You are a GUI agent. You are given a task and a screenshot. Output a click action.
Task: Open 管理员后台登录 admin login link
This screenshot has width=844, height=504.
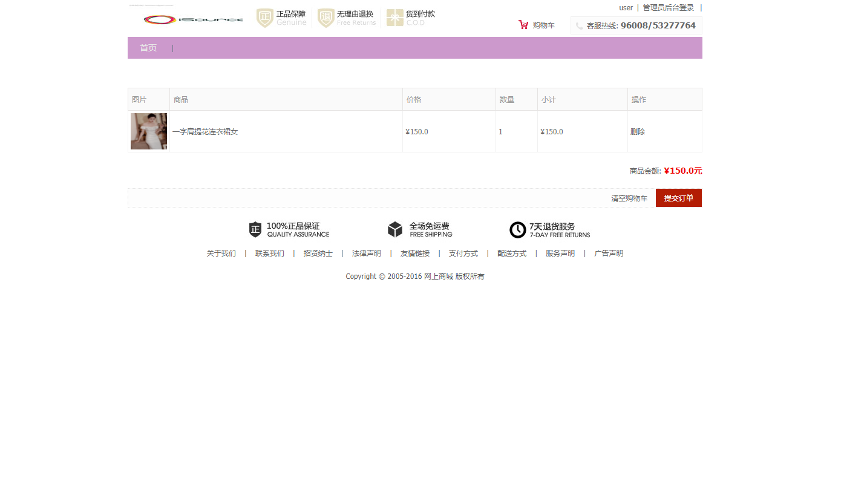(669, 8)
